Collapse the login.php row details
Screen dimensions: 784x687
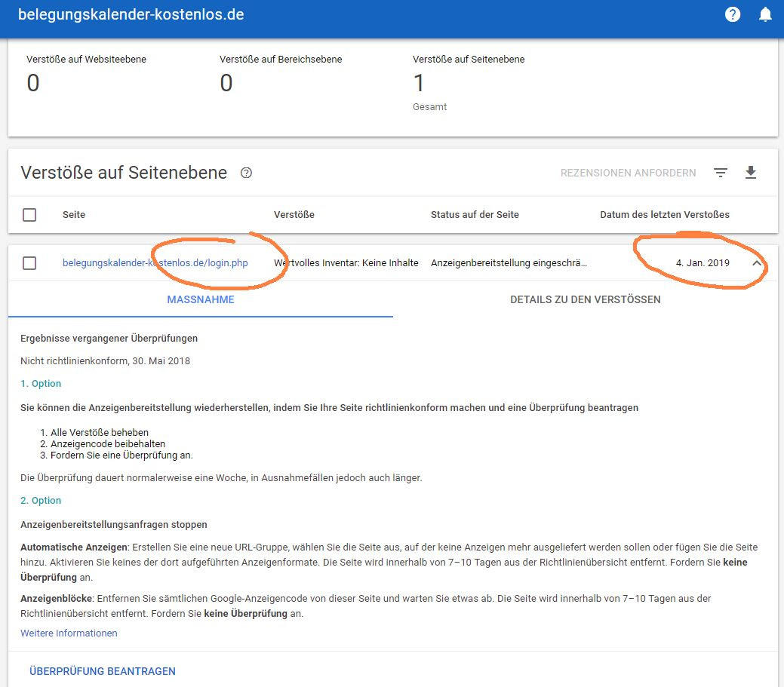coord(757,263)
